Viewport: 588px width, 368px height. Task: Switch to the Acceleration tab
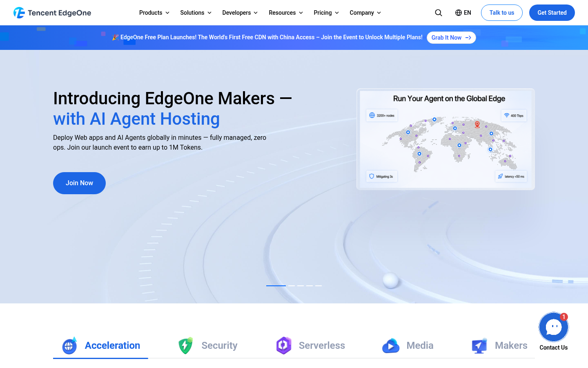click(100, 346)
